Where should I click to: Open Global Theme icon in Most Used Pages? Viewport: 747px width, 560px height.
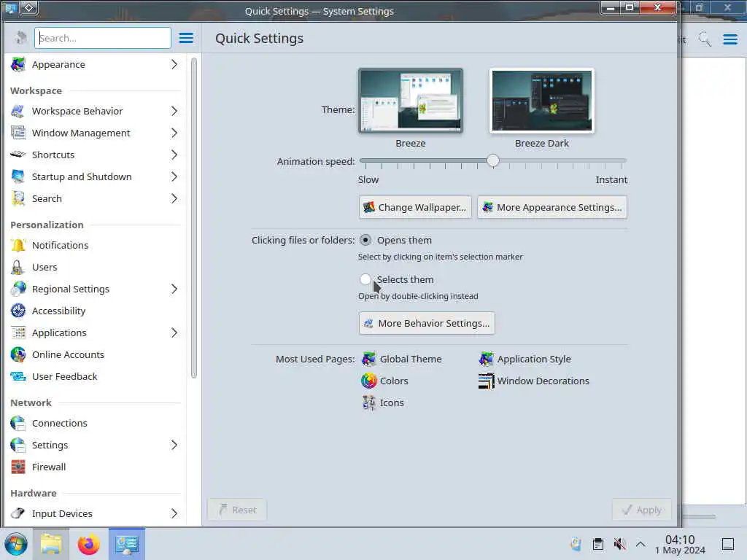click(368, 359)
